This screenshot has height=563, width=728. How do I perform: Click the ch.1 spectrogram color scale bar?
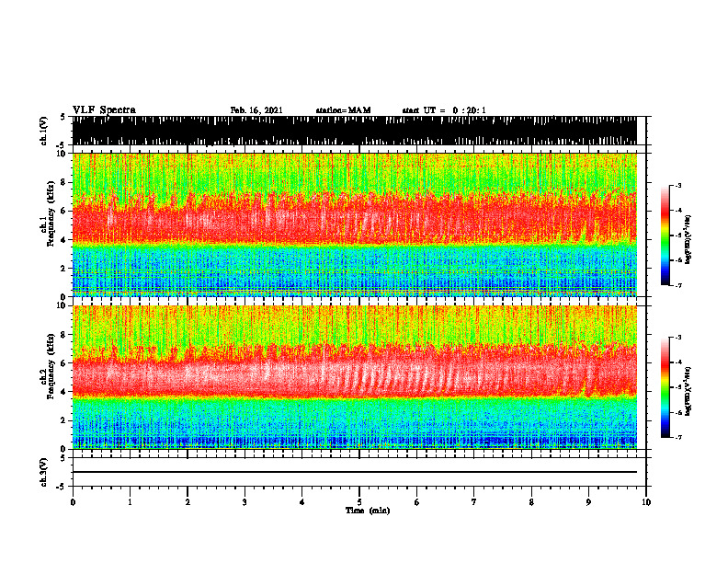665,236
